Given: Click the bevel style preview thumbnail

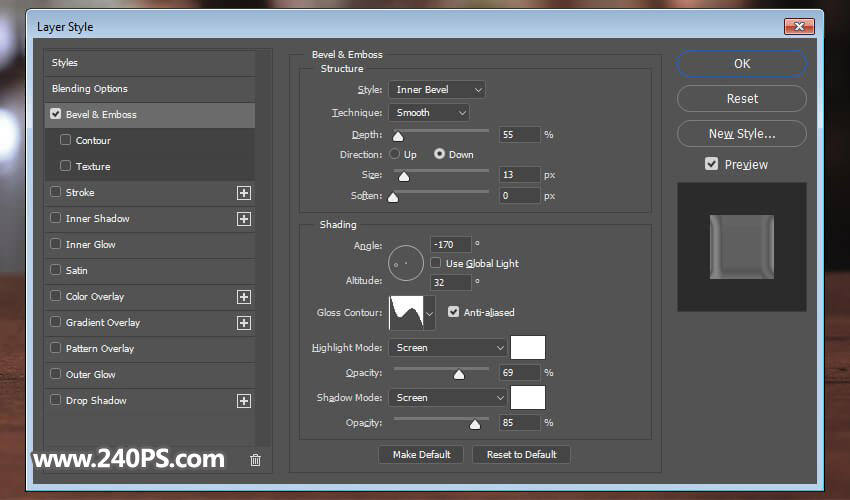Looking at the screenshot, I should [742, 247].
